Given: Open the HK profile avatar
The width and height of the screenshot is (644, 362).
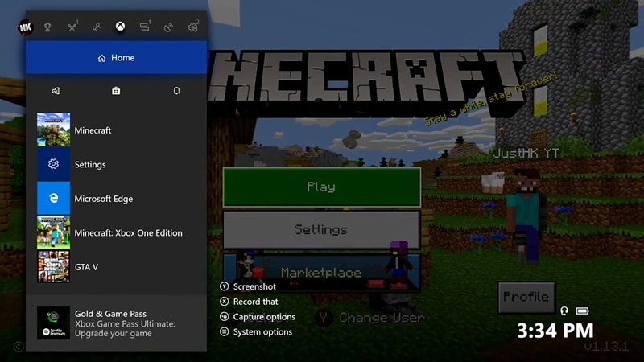Looking at the screenshot, I should (x=25, y=27).
